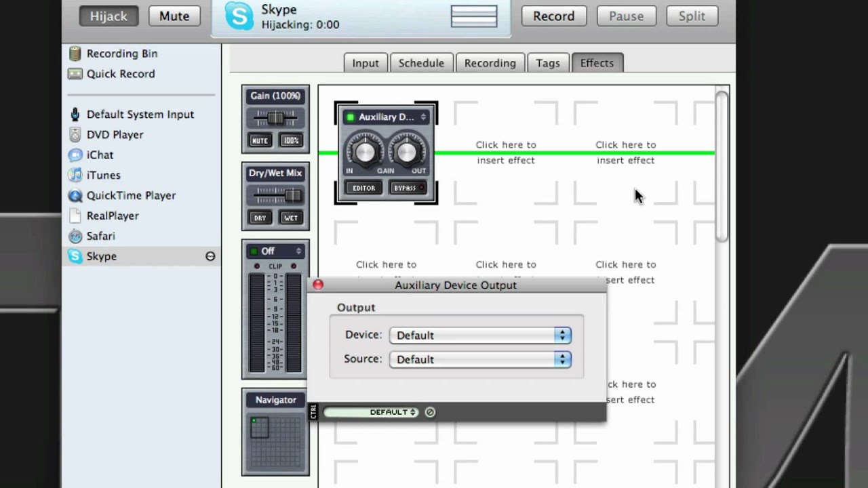Click the Skype icon in header
This screenshot has width=868, height=488.
[239, 16]
